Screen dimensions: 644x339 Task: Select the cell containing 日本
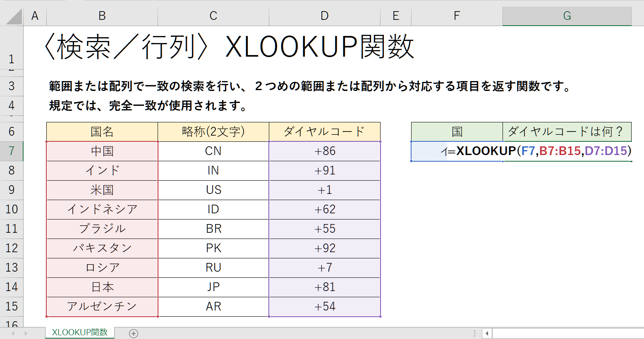coord(102,287)
